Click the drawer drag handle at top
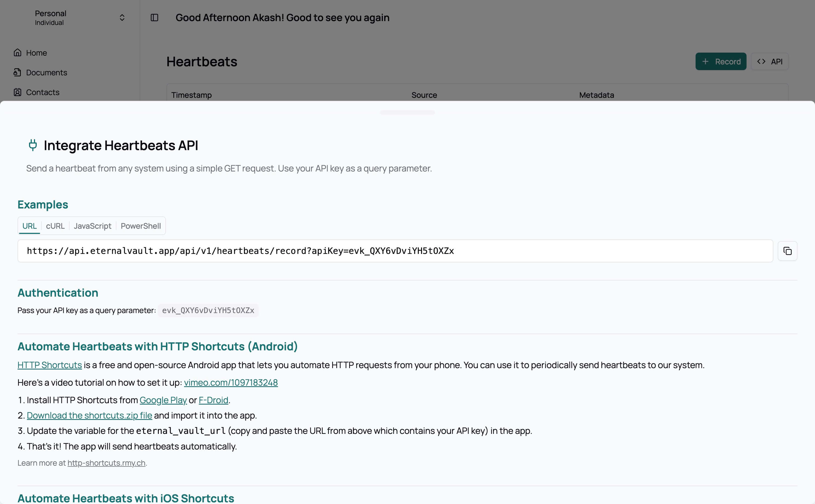The width and height of the screenshot is (815, 504). 407,112
